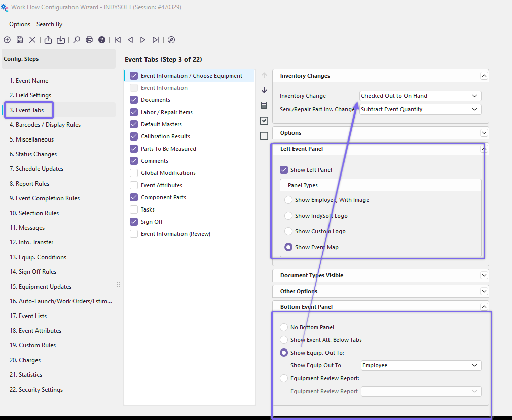This screenshot has height=420, width=512.
Task: Click the print icon in toolbar
Action: pos(89,40)
